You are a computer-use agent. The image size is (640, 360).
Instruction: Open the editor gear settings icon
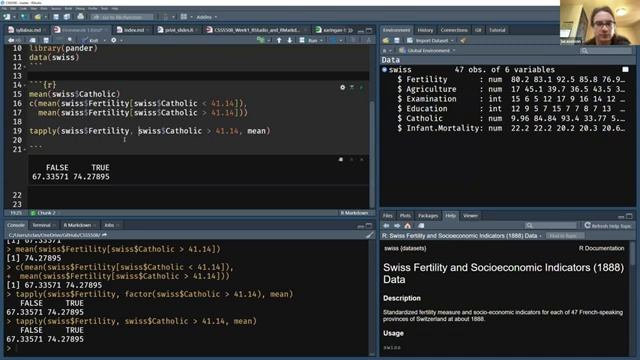[114, 40]
